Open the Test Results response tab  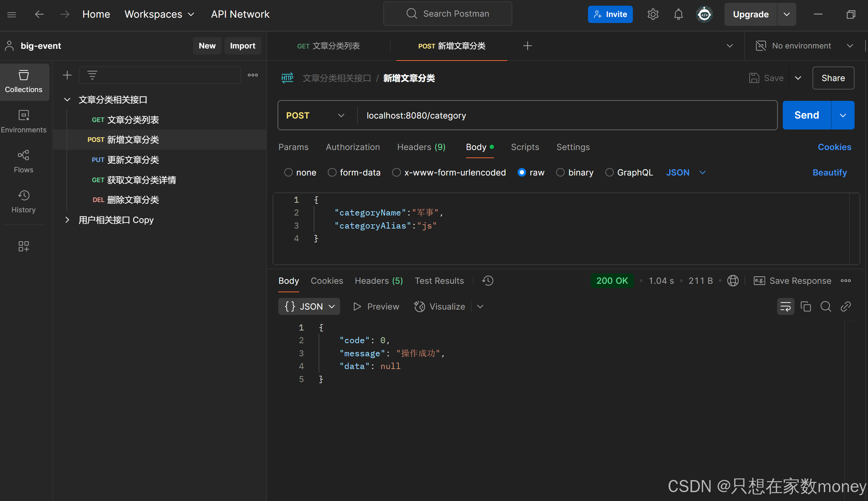click(x=439, y=281)
